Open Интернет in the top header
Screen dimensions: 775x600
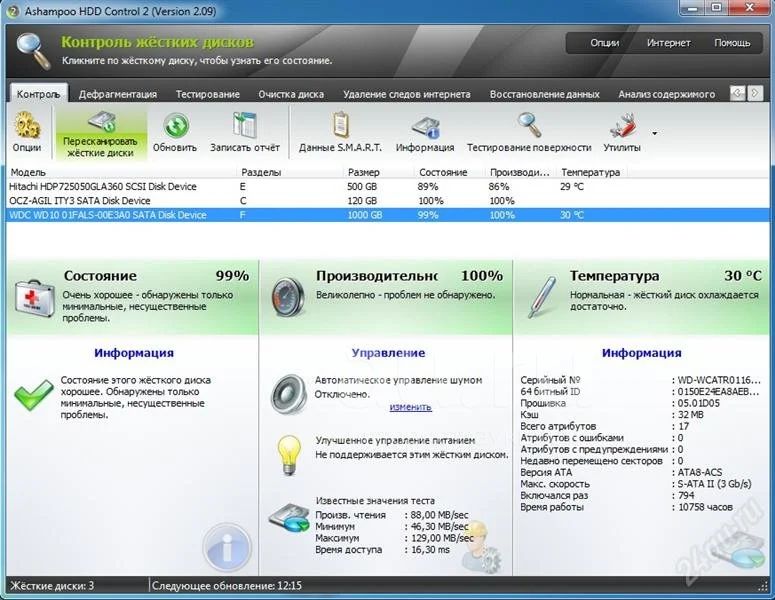pyautogui.click(x=668, y=43)
